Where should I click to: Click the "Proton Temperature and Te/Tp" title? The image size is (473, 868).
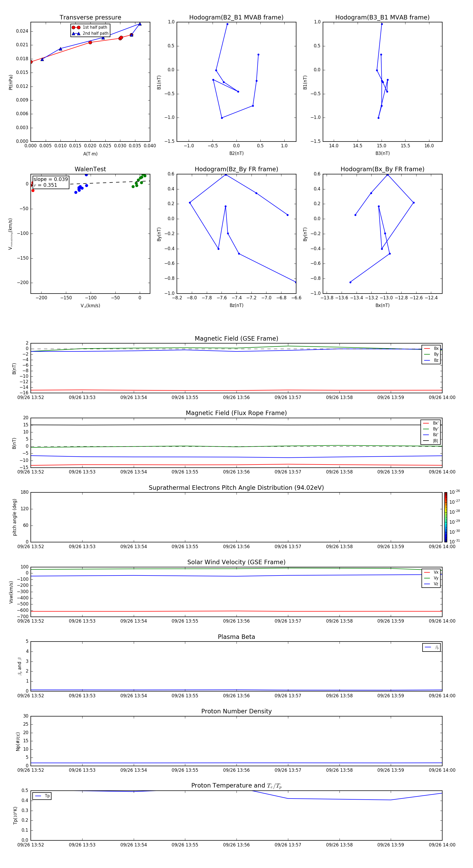(x=236, y=786)
